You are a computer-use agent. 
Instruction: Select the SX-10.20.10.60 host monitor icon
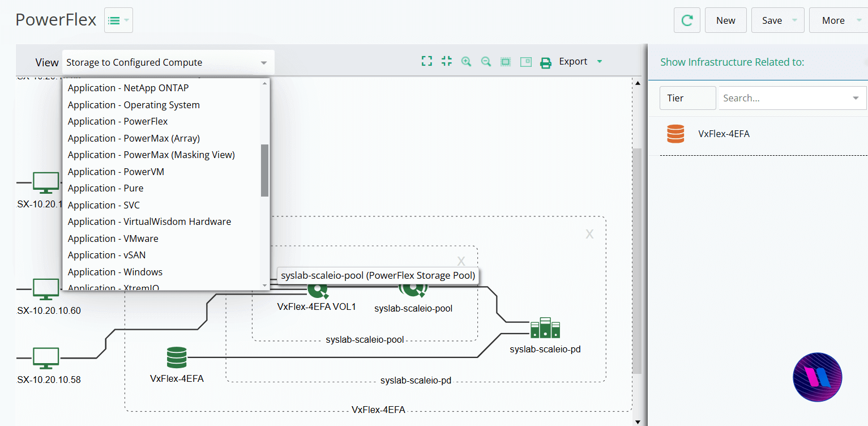click(46, 289)
